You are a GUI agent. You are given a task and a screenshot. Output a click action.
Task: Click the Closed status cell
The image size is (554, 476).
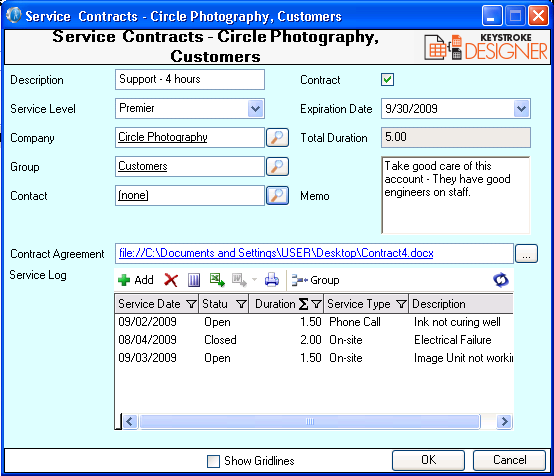[220, 340]
